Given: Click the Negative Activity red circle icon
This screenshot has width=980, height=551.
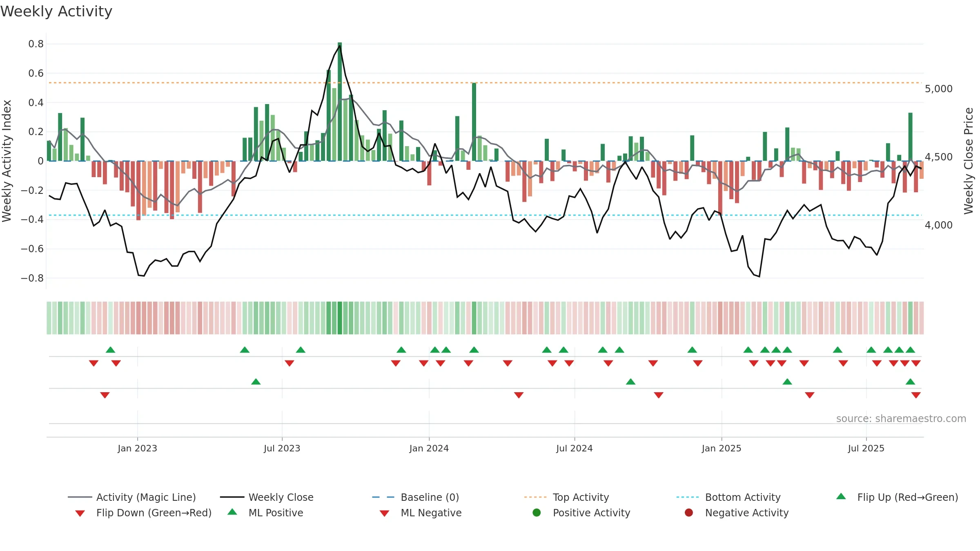Looking at the screenshot, I should [x=689, y=513].
